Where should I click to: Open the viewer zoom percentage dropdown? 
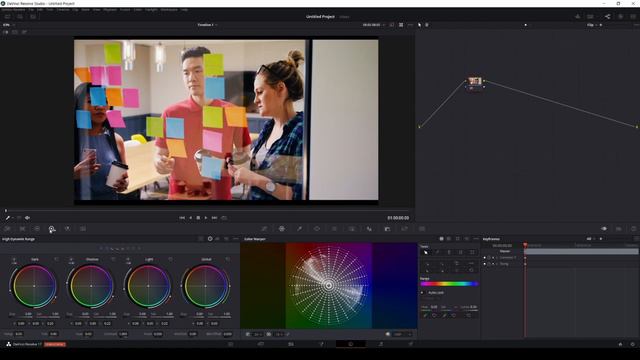pos(8,25)
